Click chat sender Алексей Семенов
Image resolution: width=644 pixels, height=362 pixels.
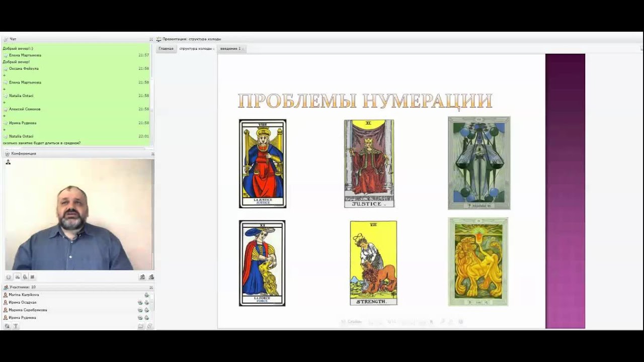pyautogui.click(x=25, y=109)
